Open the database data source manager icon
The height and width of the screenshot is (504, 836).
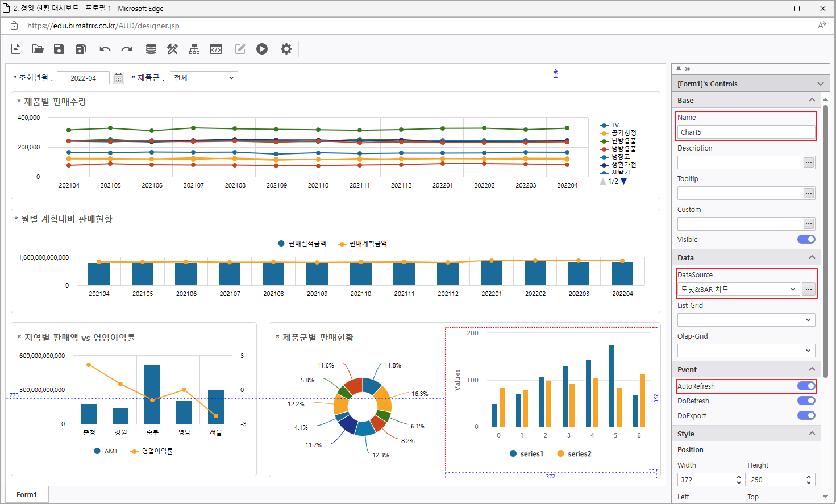[x=151, y=49]
